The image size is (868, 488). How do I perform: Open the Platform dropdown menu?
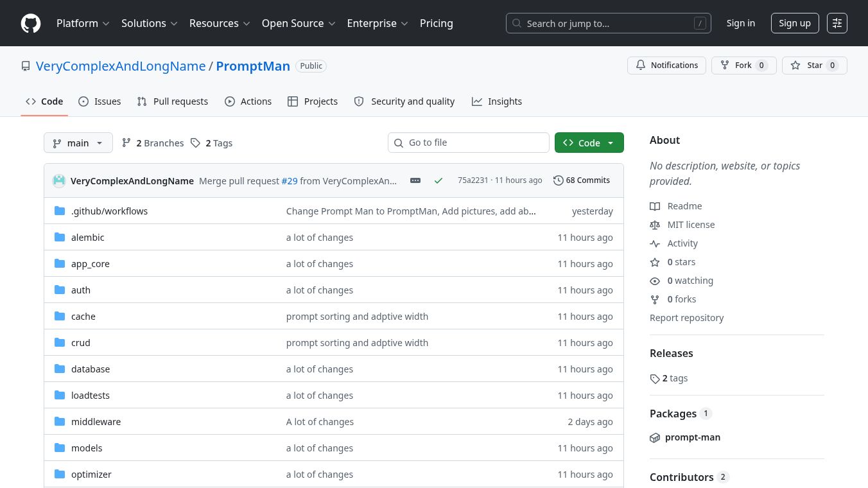pyautogui.click(x=83, y=23)
